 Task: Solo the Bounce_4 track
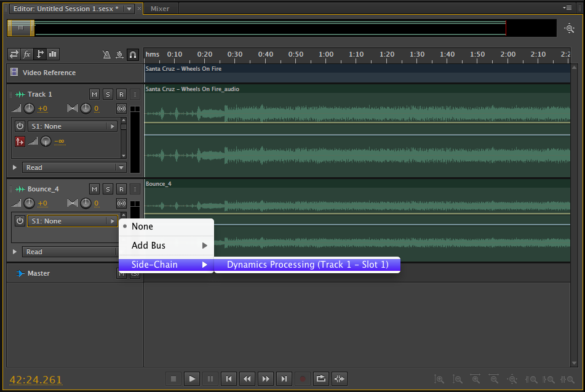(108, 189)
